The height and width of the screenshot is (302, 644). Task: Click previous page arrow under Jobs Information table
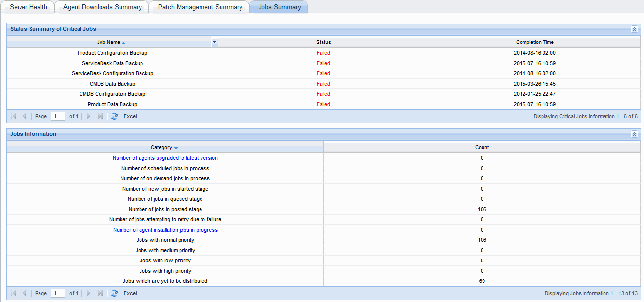coord(24,293)
